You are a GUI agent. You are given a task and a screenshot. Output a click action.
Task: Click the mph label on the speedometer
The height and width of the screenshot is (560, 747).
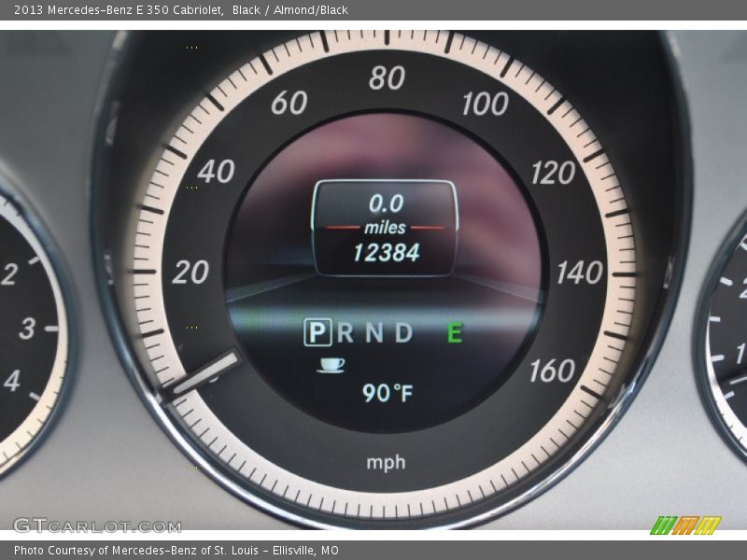[386, 462]
